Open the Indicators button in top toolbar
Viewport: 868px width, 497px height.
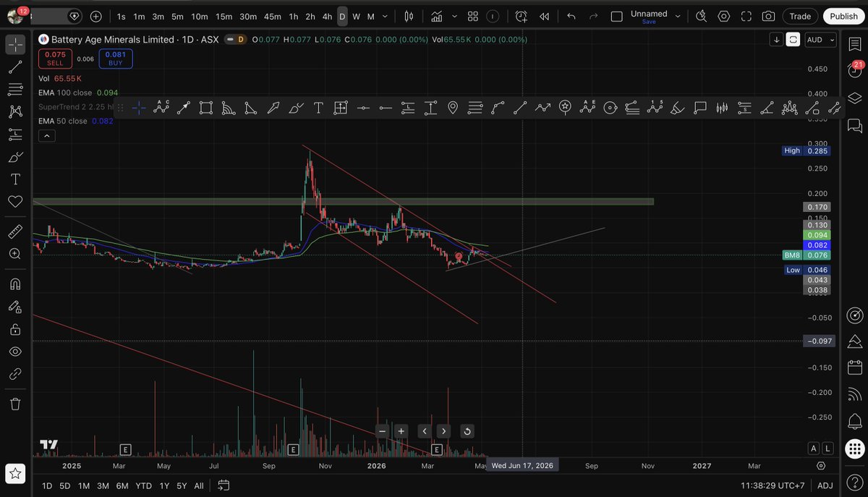coord(437,16)
